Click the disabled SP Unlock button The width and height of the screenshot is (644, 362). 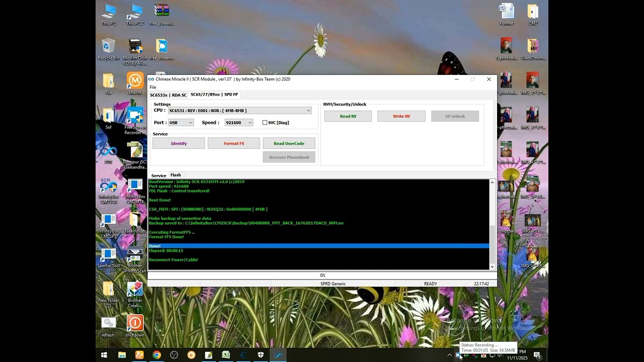455,116
